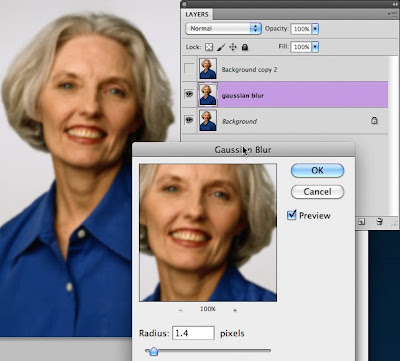This screenshot has height=361, width=400.
Task: Open the Layers panel flyout menu
Action: [x=391, y=14]
